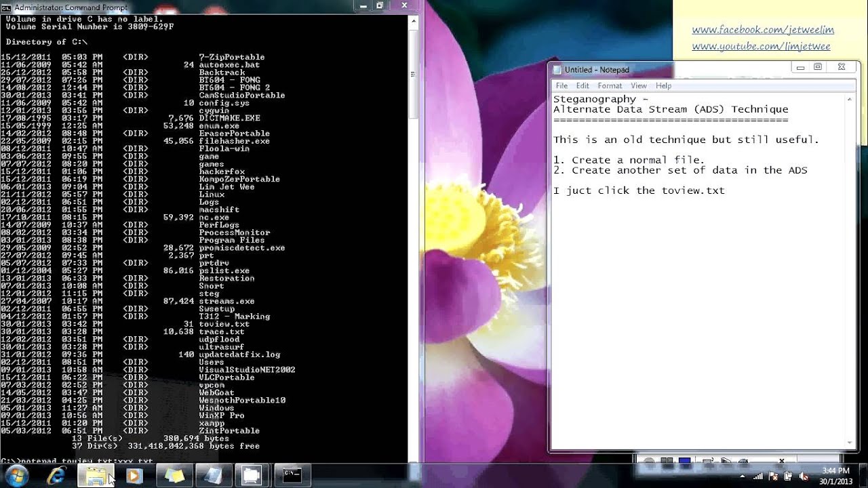Follow the www.youtube.com/limjetwee link
The height and width of the screenshot is (488, 868).
pyautogui.click(x=761, y=46)
